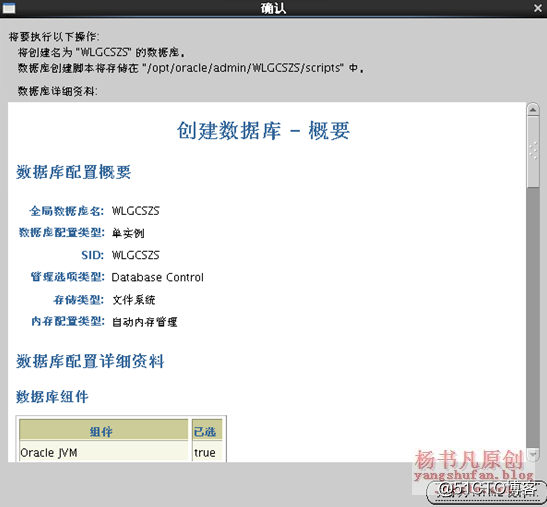This screenshot has height=507, width=547.
Task: Open the window menu icon in title bar
Action: tap(9, 8)
